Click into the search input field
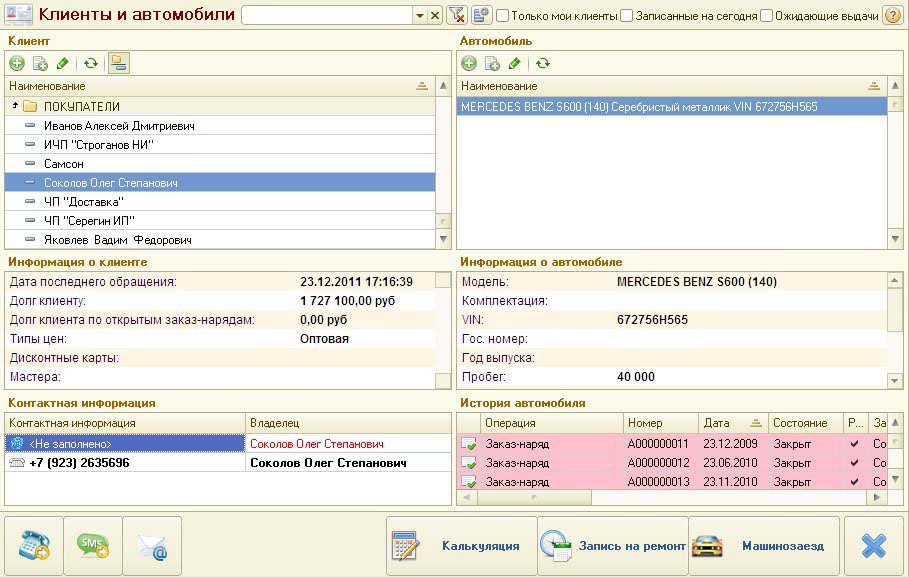 327,16
